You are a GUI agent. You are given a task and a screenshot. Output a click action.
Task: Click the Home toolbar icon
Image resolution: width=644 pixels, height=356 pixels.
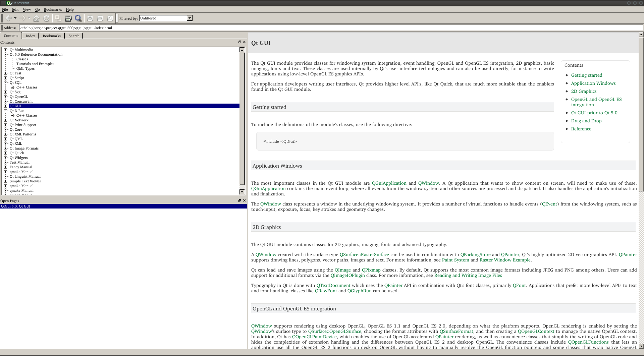[36, 18]
